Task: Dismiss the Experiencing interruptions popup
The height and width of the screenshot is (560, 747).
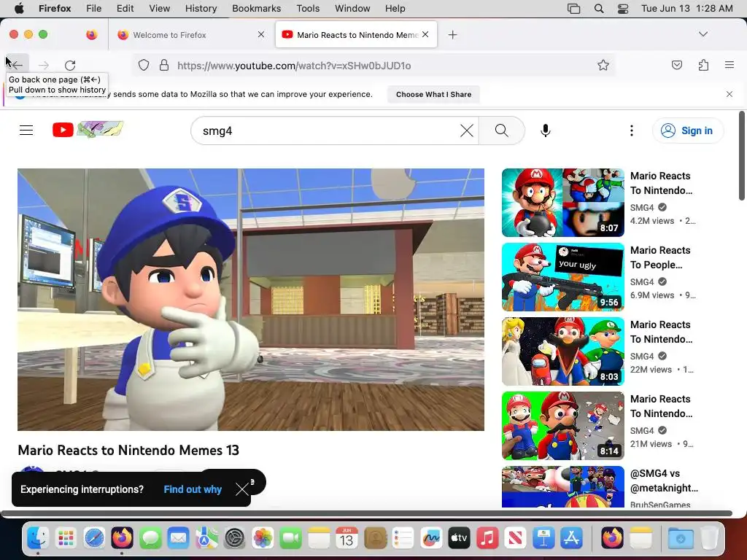Action: 242,489
